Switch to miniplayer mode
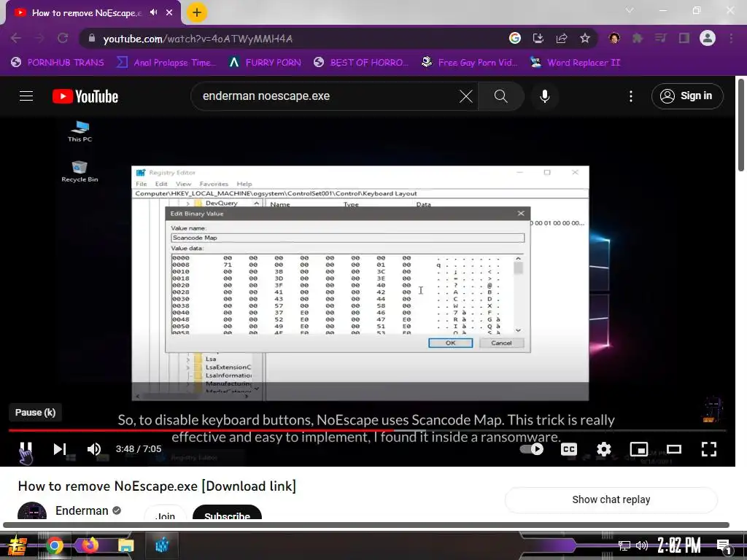747x560 pixels. (x=639, y=448)
